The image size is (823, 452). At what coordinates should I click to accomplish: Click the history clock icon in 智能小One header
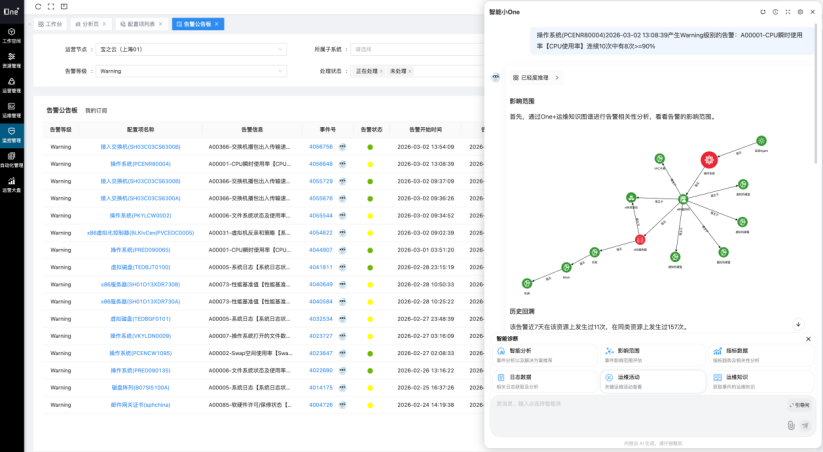click(x=775, y=12)
